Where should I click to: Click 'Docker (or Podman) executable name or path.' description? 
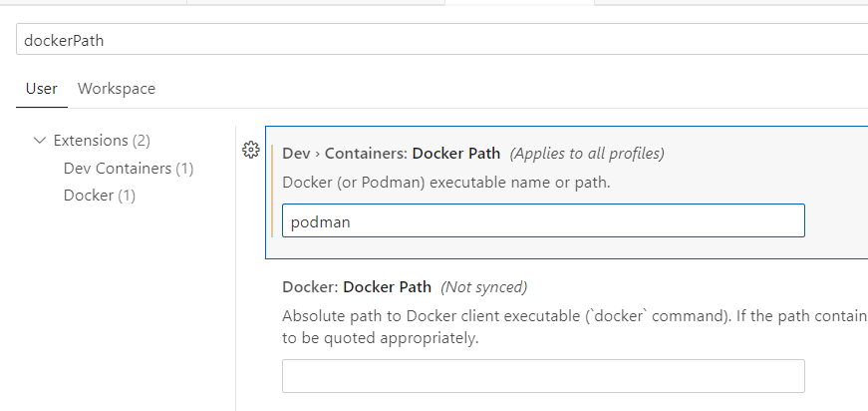(446, 183)
